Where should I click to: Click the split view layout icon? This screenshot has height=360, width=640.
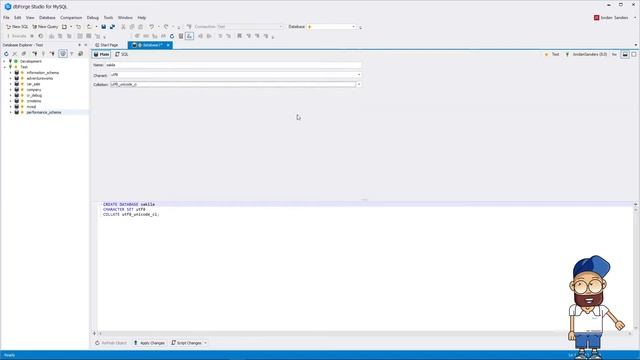(625, 54)
